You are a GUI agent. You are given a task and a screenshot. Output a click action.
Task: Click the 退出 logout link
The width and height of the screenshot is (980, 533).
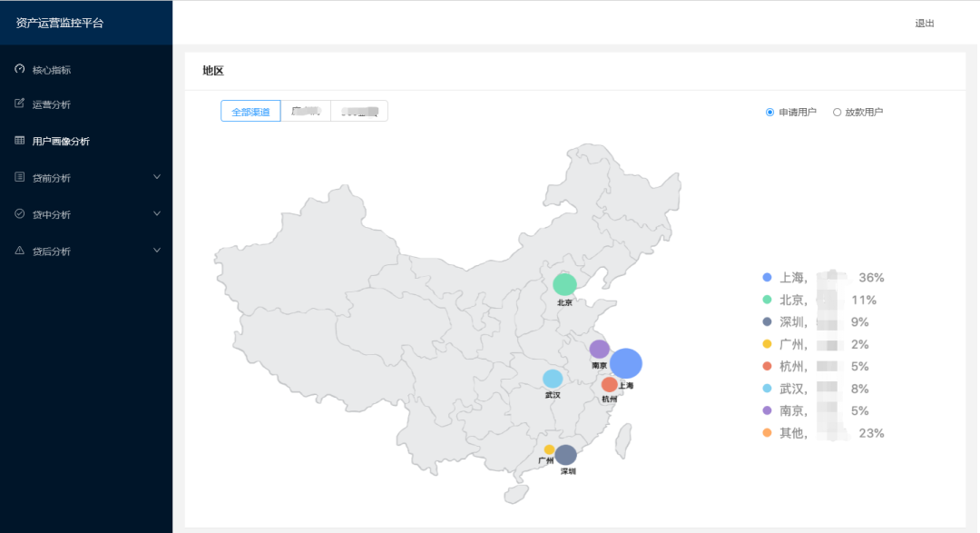tap(925, 23)
